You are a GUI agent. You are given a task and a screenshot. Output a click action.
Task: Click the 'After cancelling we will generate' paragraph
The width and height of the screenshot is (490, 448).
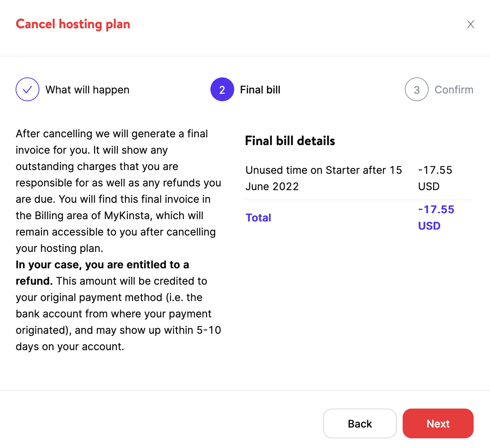(112, 134)
